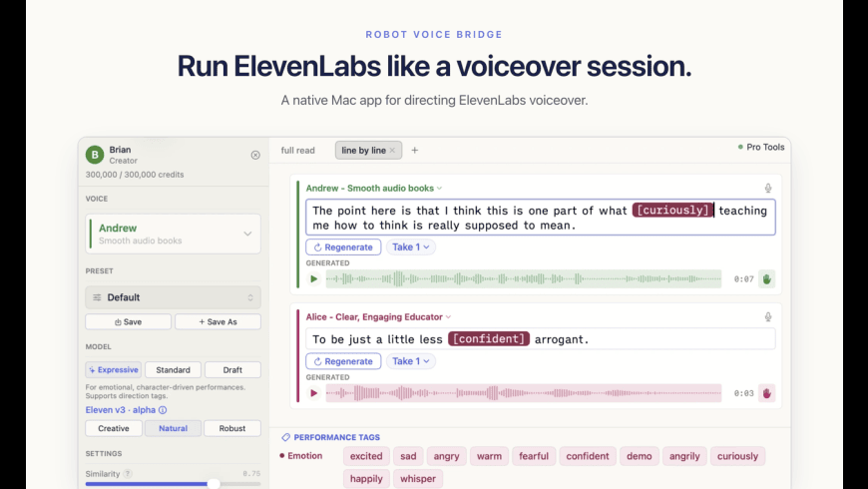This screenshot has width=868, height=489.
Task: Regenerate Andrew's line
Action: pos(343,246)
